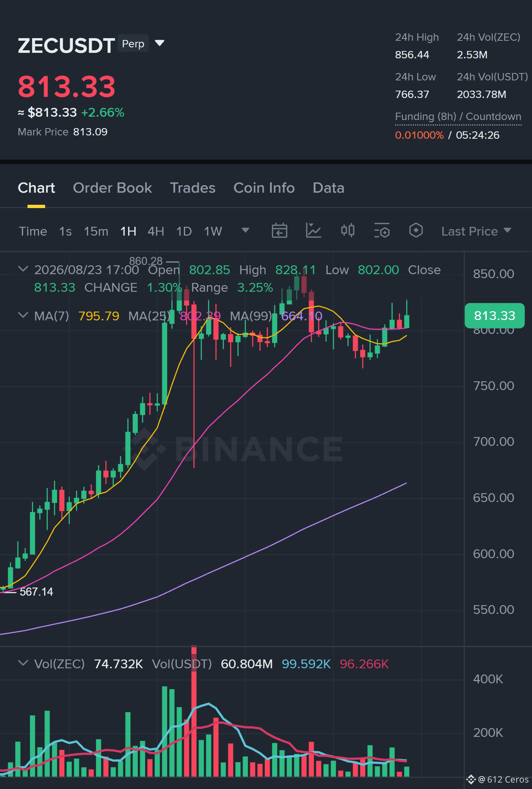Open the Last Price dropdown
Image resolution: width=532 pixels, height=789 pixels.
[x=476, y=231]
